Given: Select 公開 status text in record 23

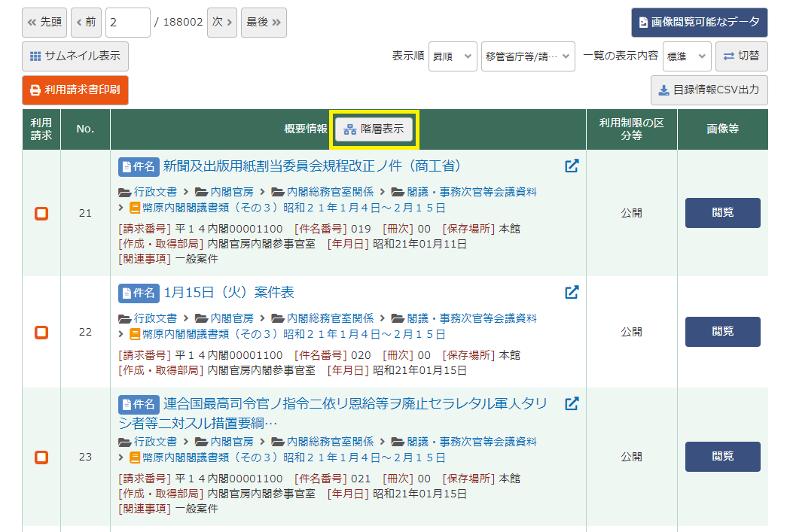Looking at the screenshot, I should click(x=631, y=457).
